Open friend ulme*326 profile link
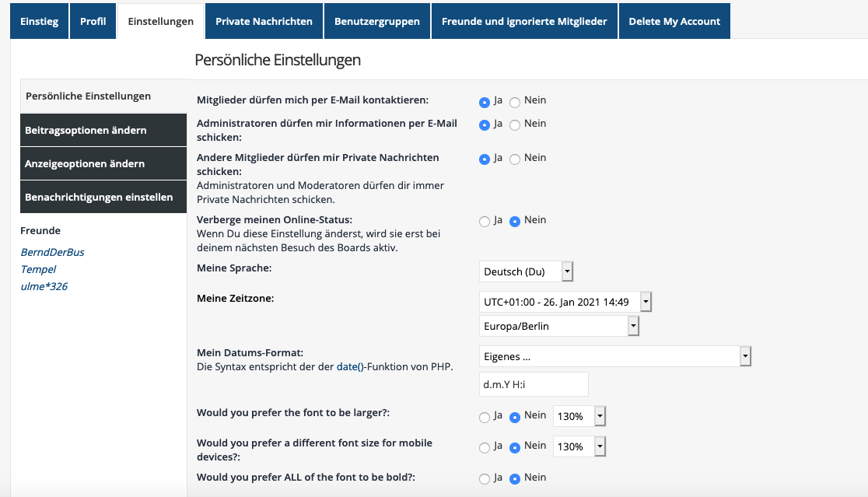This screenshot has width=868, height=497. click(44, 286)
